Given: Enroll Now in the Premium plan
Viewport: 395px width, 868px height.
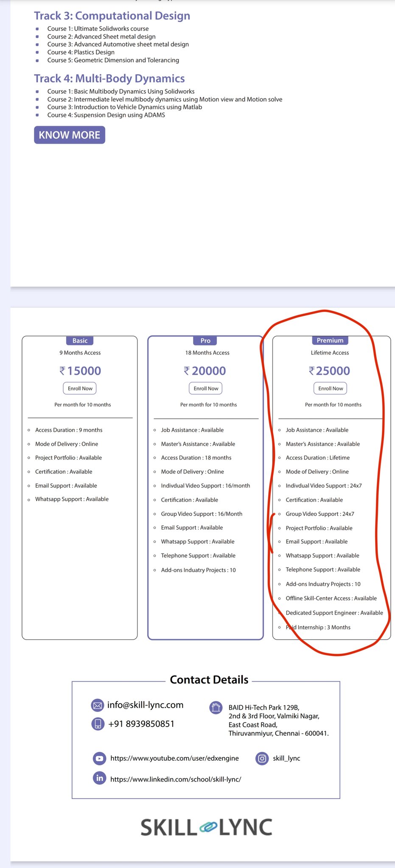Looking at the screenshot, I should coord(331,388).
